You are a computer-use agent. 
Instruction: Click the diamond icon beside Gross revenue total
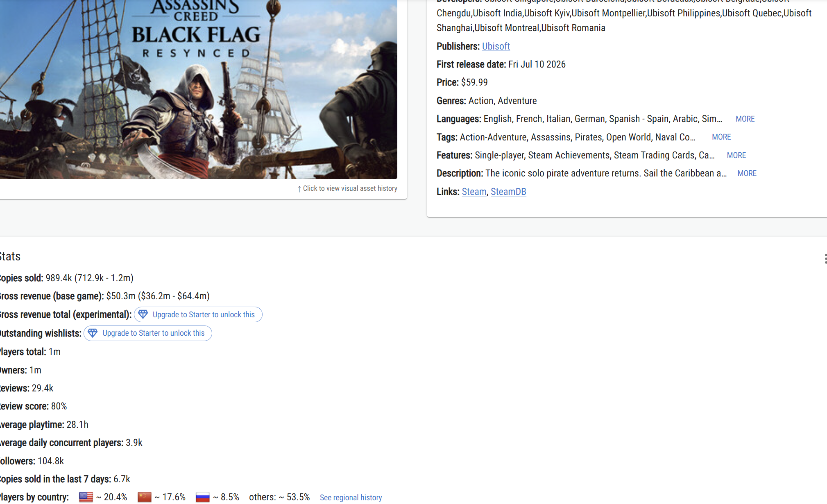pos(143,314)
